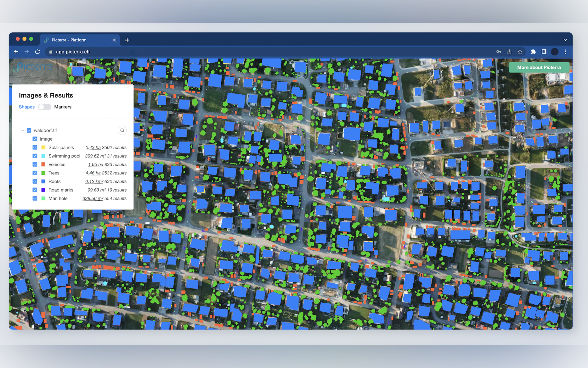Uncheck the Solar panels layer checkbox
Viewport: 588px width, 368px height.
tap(35, 147)
